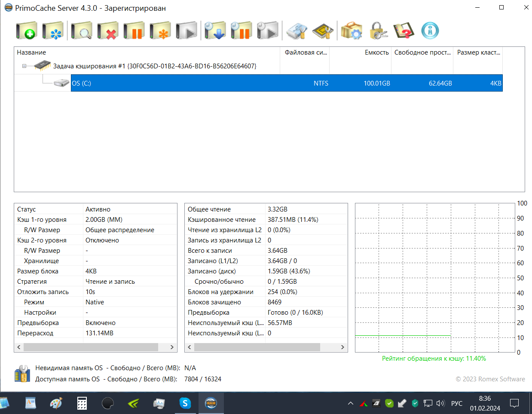Click '387.51MB (11.4%)' cached read value
Screen dimensions: 532x414
(x=293, y=220)
